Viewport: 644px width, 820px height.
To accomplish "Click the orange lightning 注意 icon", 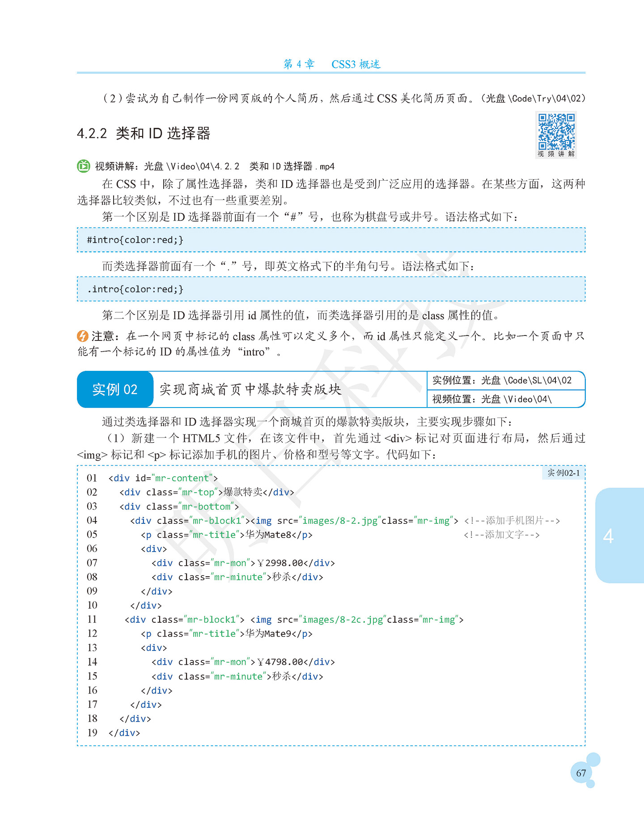I will pos(83,336).
